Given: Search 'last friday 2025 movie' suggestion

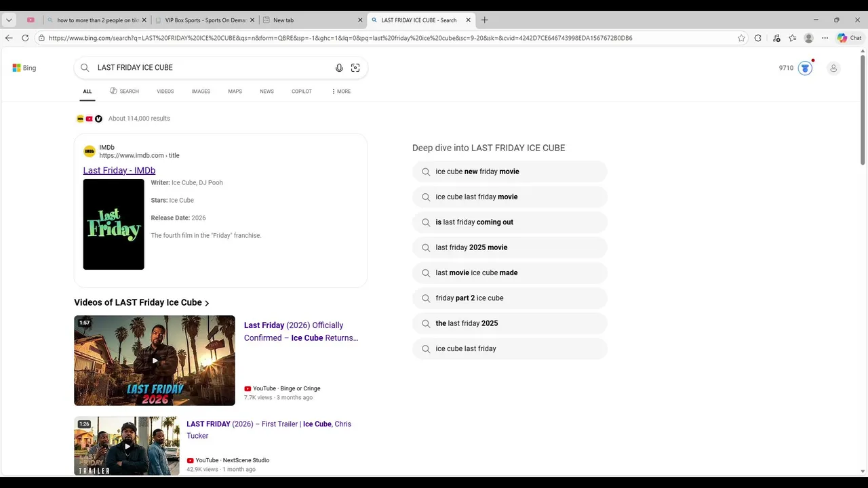Looking at the screenshot, I should [x=510, y=247].
